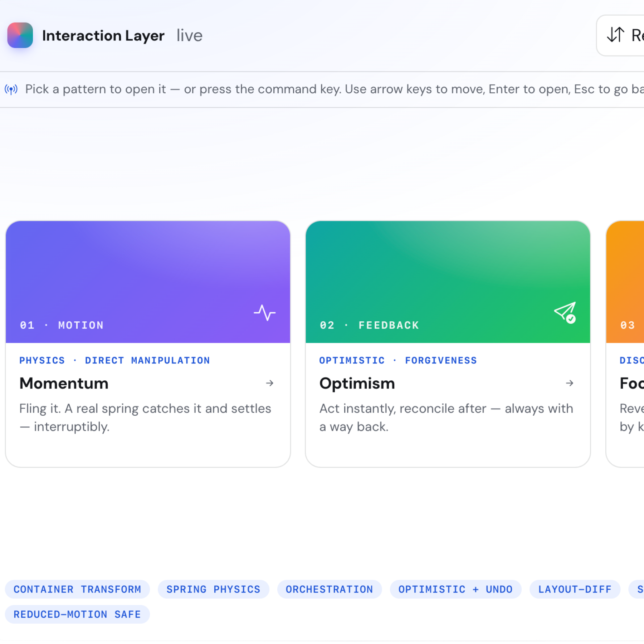Viewport: 644px width, 644px height.
Task: Click the paper plane icon on Feedback card
Action: click(565, 313)
